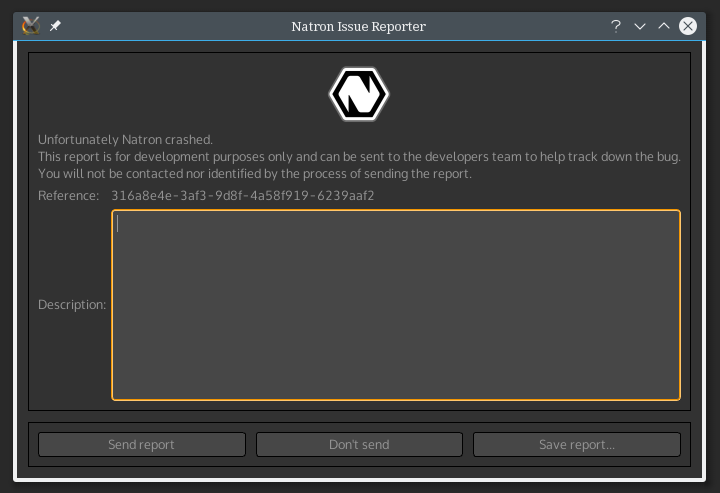This screenshot has width=720, height=493.
Task: Click the 'Unfortunately Natron crashed.' text
Action: [x=125, y=140]
